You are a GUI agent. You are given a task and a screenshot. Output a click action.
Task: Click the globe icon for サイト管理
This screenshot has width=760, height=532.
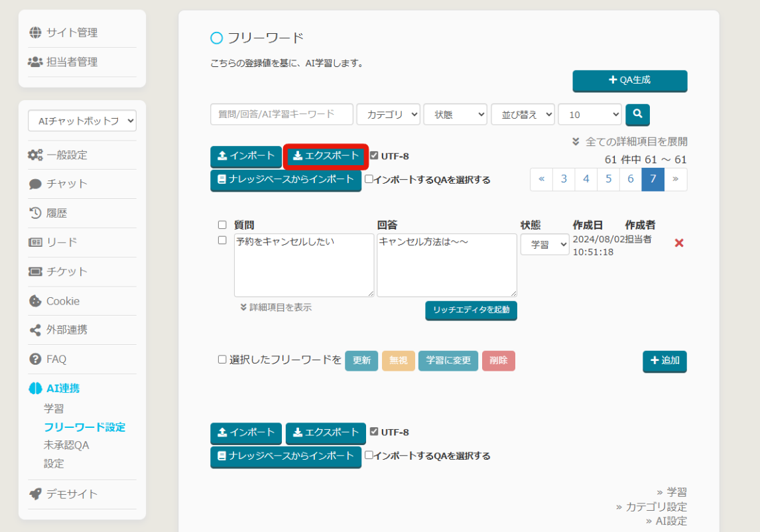tap(35, 33)
